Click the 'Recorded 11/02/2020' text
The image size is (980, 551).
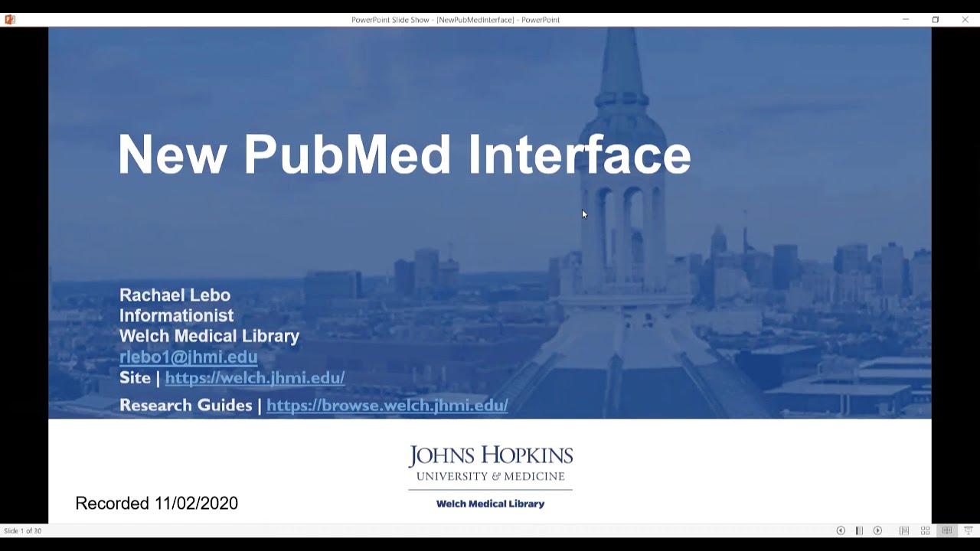point(157,503)
